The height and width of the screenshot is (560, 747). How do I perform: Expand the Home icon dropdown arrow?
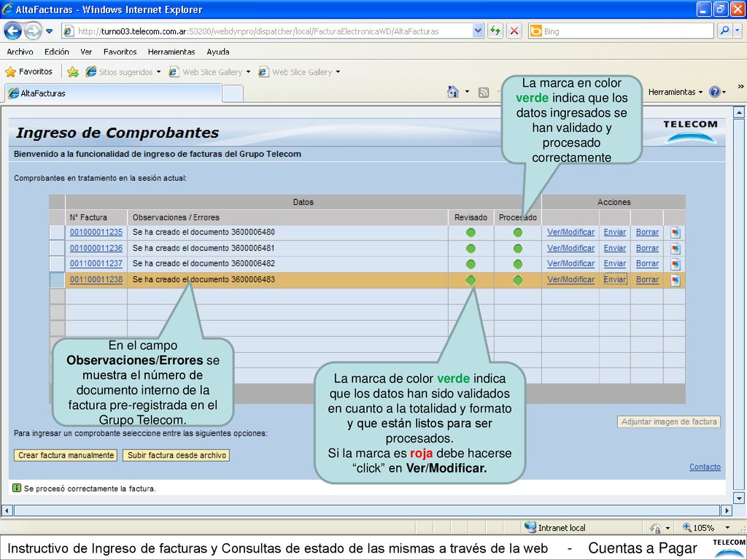467,92
